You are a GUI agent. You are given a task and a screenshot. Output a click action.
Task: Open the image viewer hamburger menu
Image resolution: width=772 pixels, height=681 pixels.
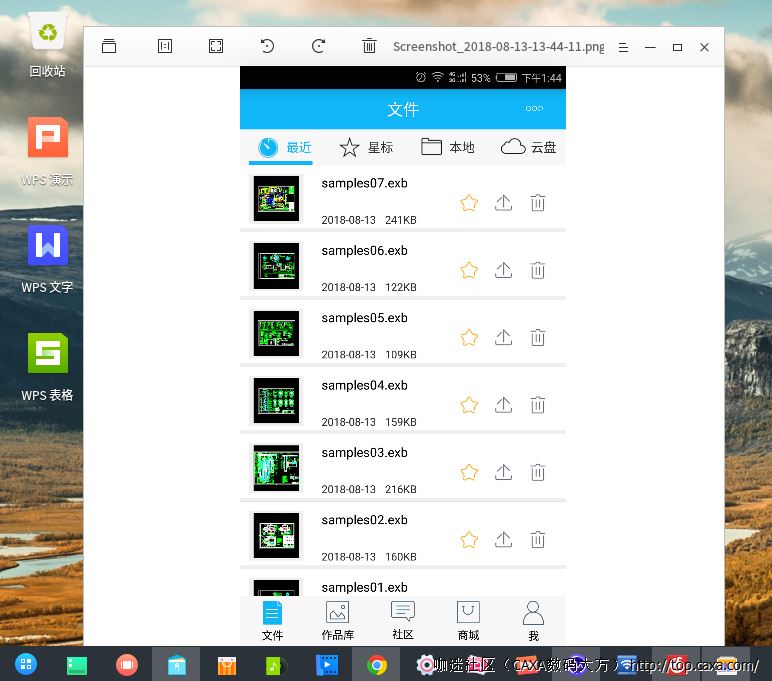coord(623,47)
